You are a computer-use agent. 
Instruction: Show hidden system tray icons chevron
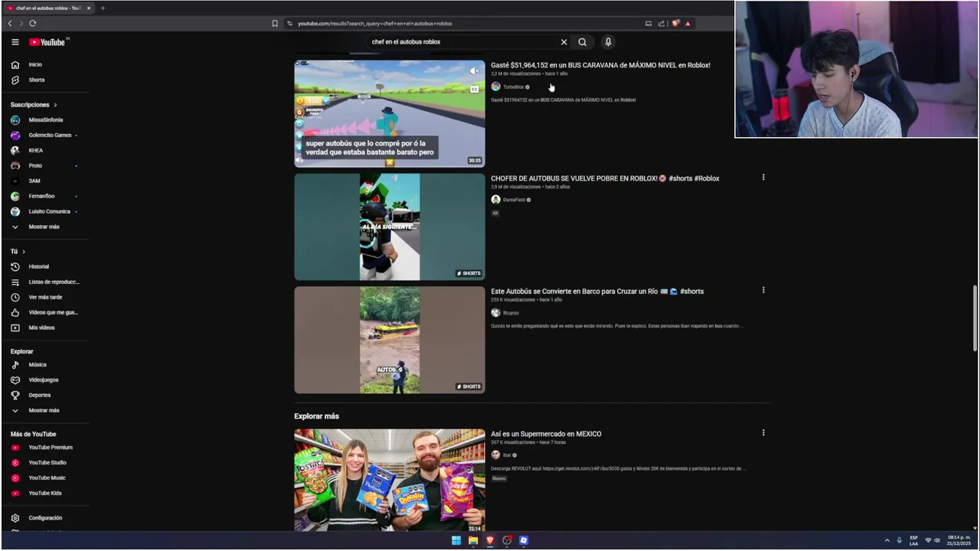[887, 540]
